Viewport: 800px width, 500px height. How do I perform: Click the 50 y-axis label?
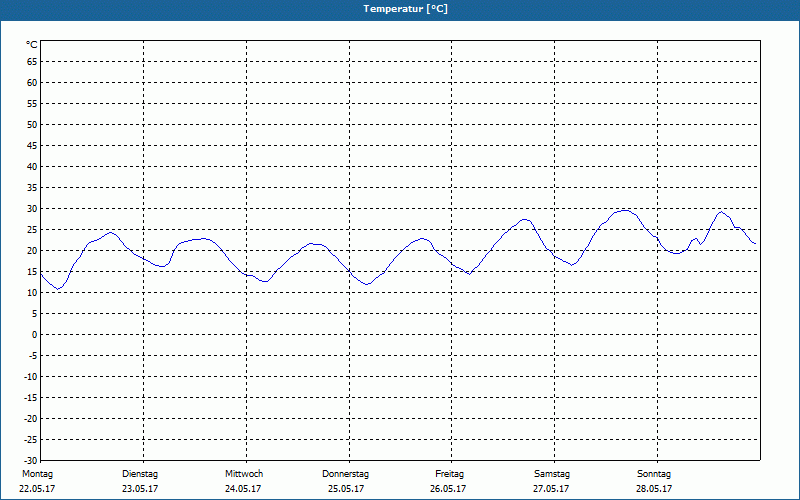pyautogui.click(x=32, y=124)
